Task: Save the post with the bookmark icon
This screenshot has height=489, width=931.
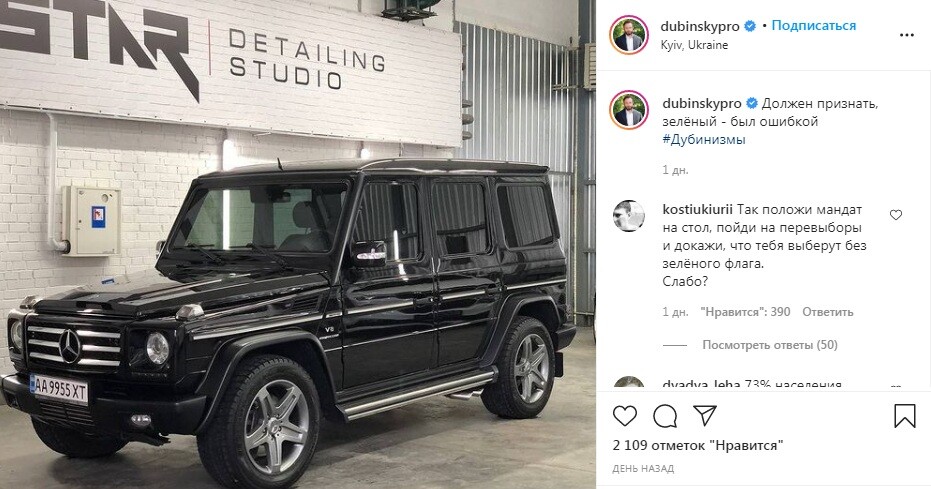Action: click(x=905, y=415)
